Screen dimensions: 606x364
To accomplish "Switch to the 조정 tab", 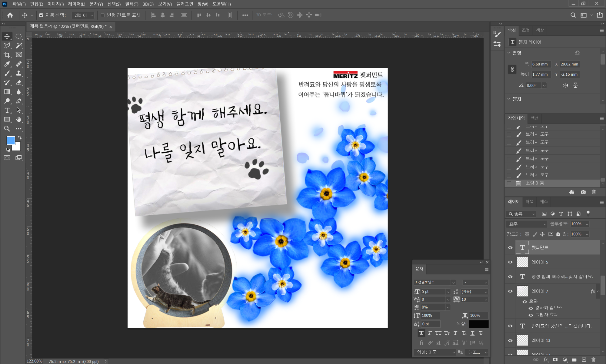I will coord(526,30).
